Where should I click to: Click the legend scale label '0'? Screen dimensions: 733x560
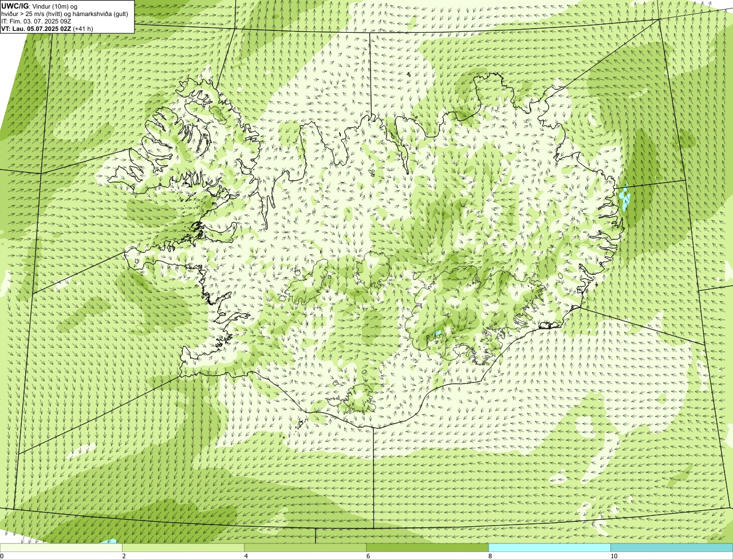click(2, 556)
